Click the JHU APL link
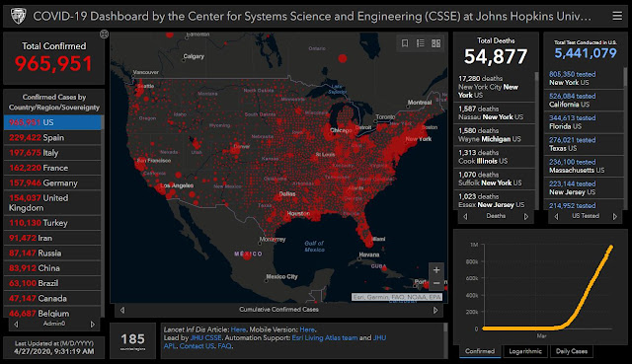 (x=275, y=341)
